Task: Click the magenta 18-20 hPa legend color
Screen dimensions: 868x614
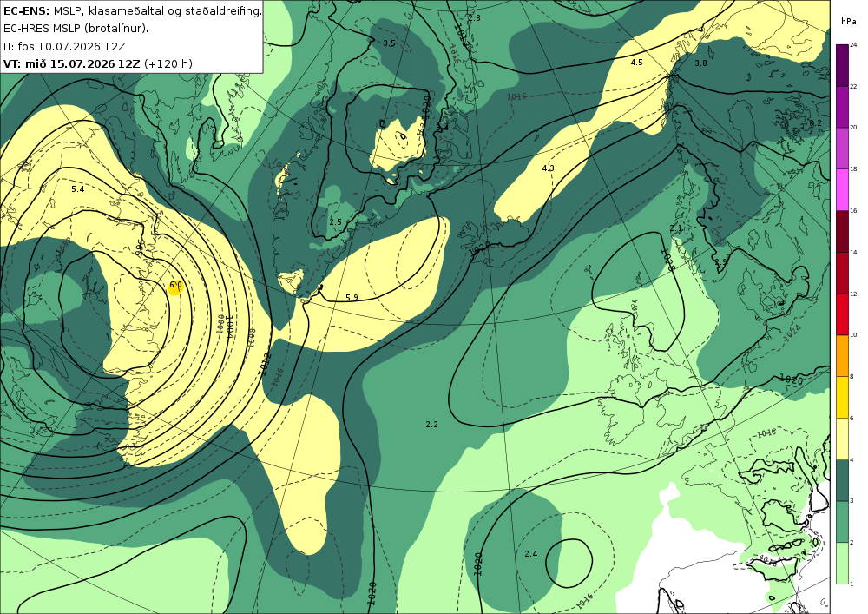Action: tap(842, 148)
